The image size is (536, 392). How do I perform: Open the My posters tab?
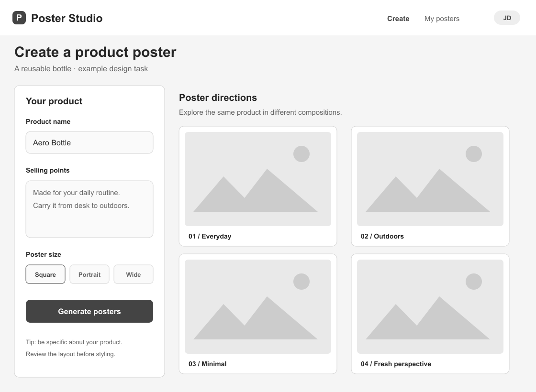click(x=442, y=19)
